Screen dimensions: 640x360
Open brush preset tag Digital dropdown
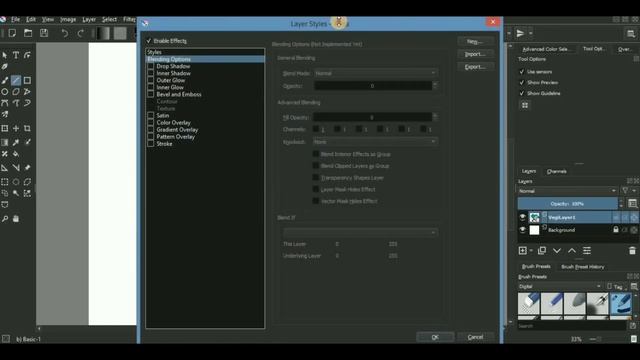click(560, 287)
